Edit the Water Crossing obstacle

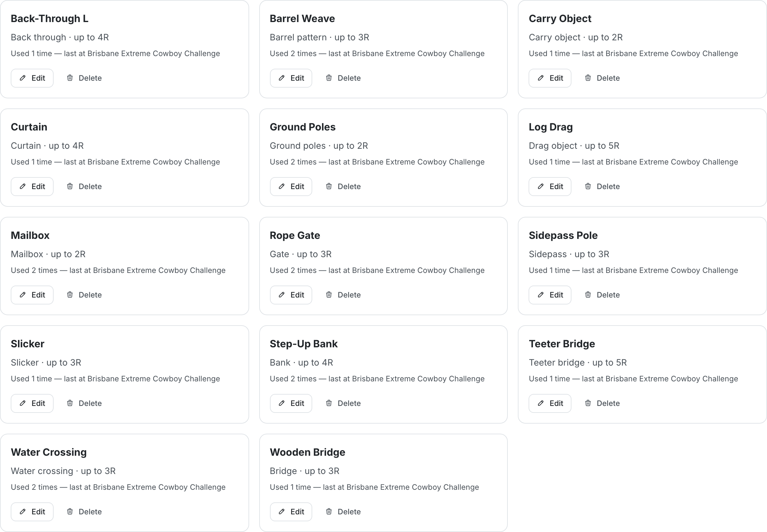tap(32, 512)
